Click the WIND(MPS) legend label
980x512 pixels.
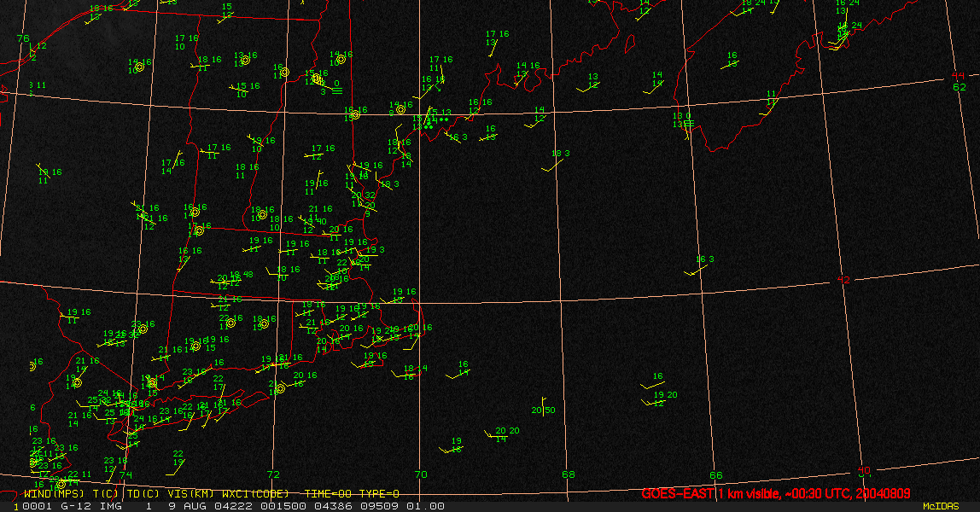[x=54, y=494]
